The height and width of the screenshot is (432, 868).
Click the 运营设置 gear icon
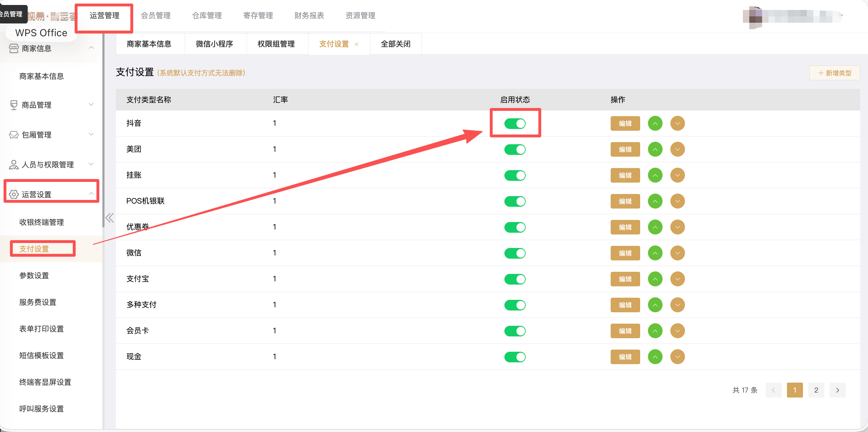(13, 194)
